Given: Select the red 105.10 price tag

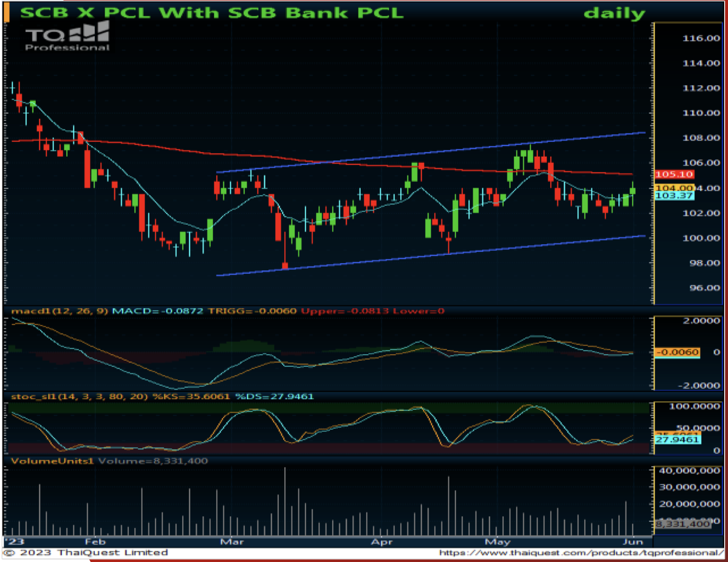Looking at the screenshot, I should click(x=674, y=175).
